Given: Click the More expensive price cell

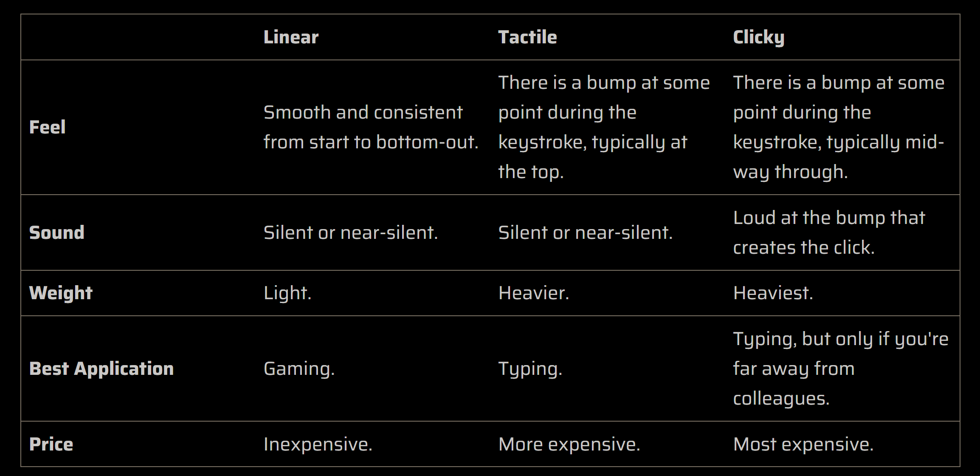Looking at the screenshot, I should [569, 444].
